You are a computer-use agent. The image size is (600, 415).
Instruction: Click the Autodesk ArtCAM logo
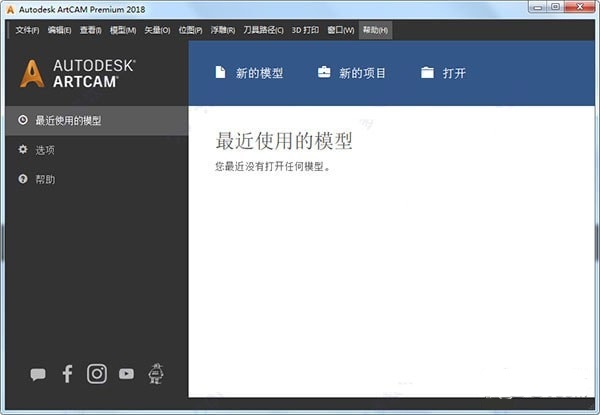point(78,73)
